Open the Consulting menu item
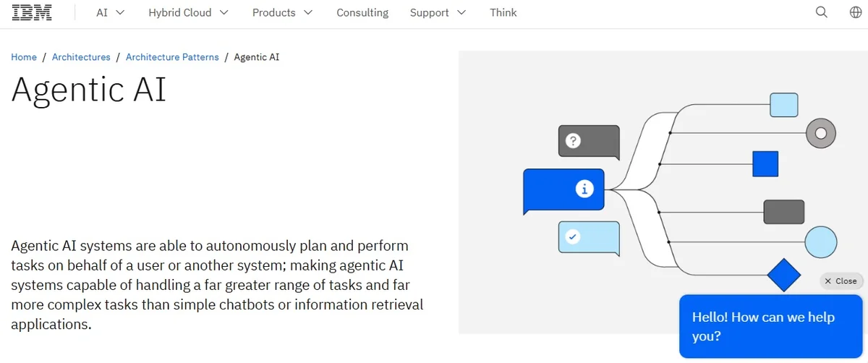The height and width of the screenshot is (363, 868). (x=362, y=12)
